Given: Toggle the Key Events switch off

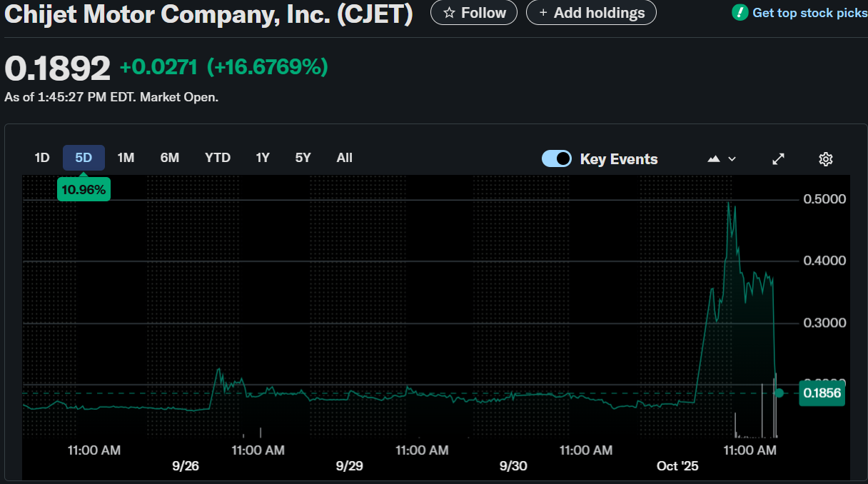Looking at the screenshot, I should click(557, 158).
